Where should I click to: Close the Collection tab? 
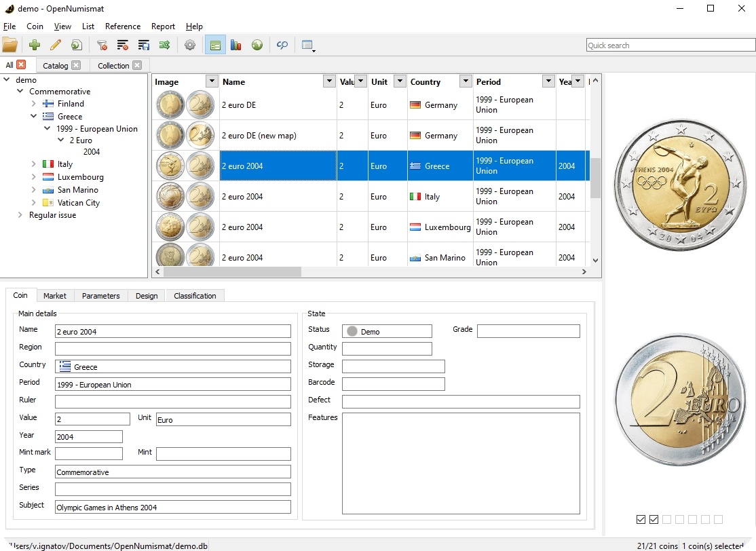coord(137,65)
